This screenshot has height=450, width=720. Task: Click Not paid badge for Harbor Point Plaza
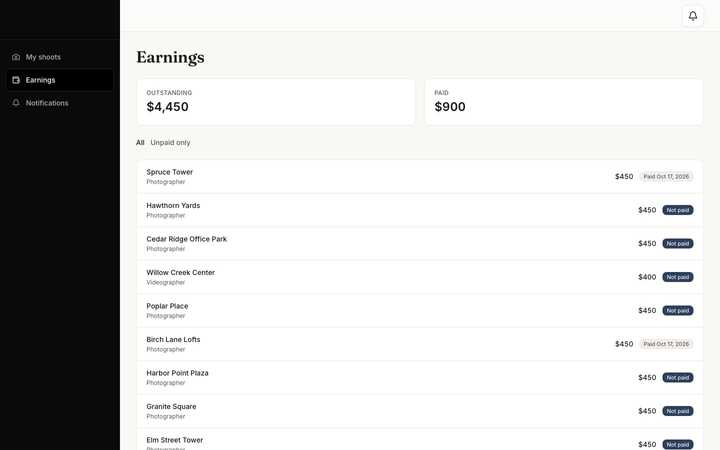[678, 378]
